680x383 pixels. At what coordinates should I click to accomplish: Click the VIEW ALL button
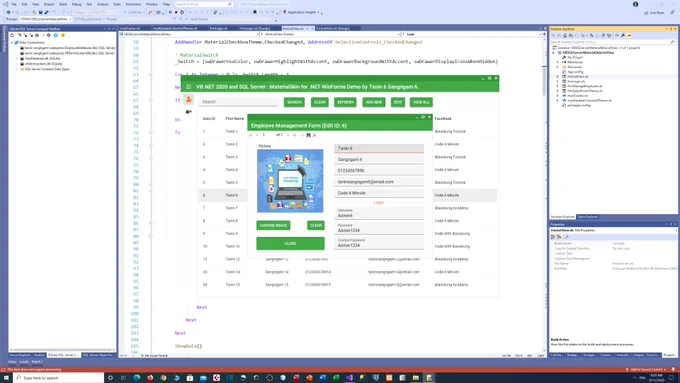pos(421,102)
